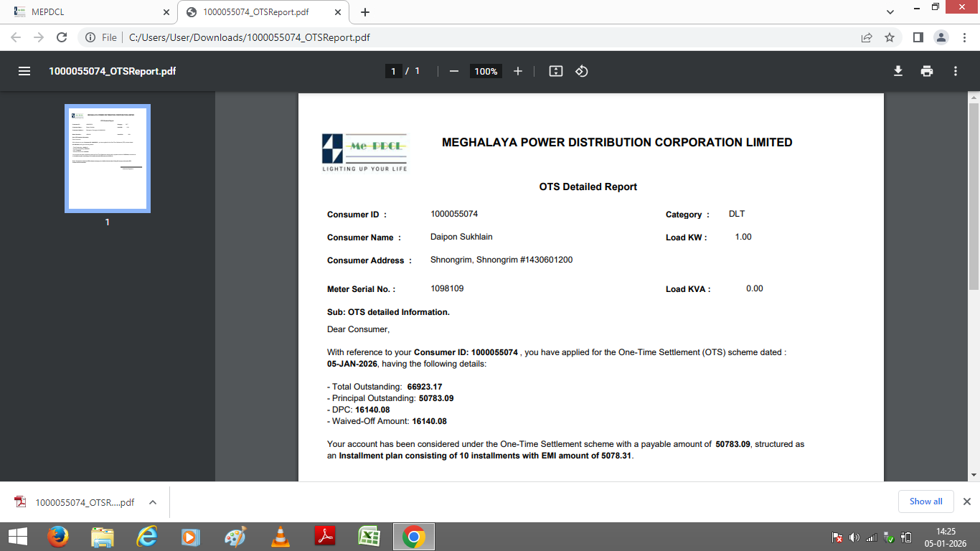Close the MEPDCL tab
Viewport: 980px width, 551px height.
pyautogui.click(x=166, y=12)
